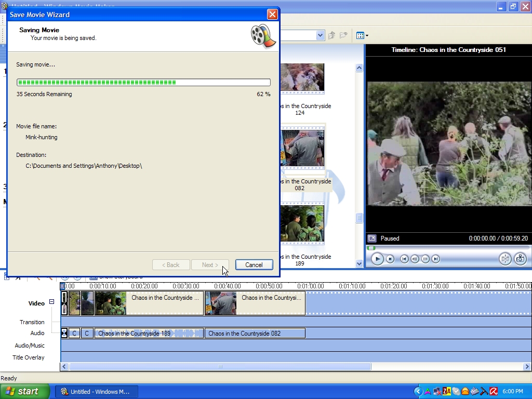The image size is (532, 399).
Task: Click the Split clip icon
Action: (504, 259)
